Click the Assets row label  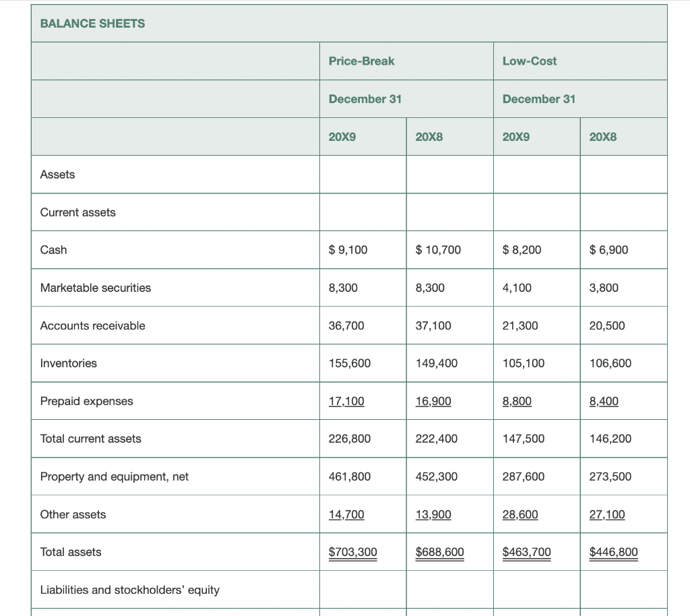[x=58, y=174]
